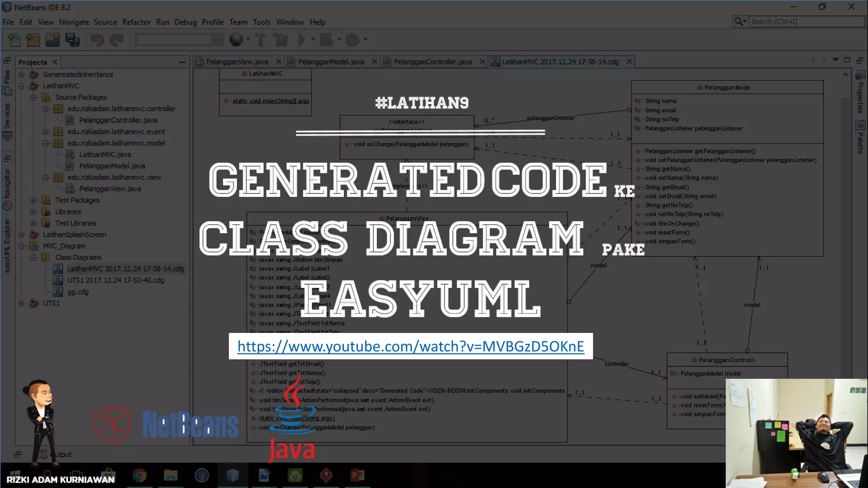The width and height of the screenshot is (868, 488).
Task: Expand the Test Packages folder
Action: coord(33,200)
